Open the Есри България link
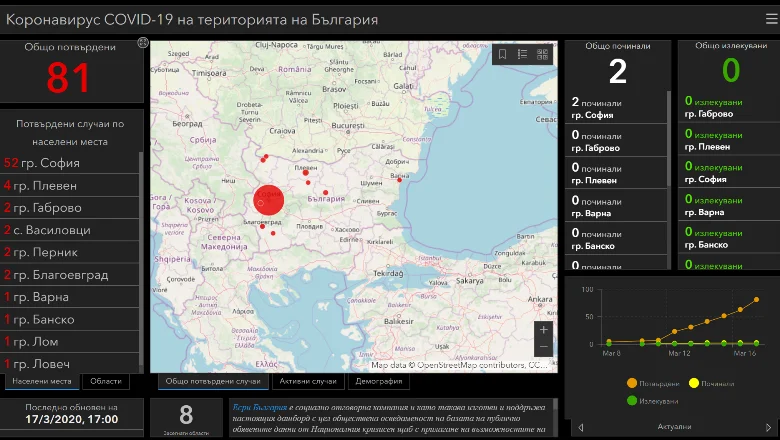Viewport: 780px width, 440px height. [260, 407]
